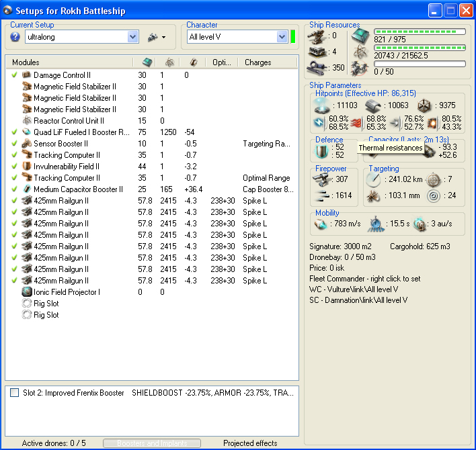Image resolution: width=476 pixels, height=450 pixels.
Task: Click Fleet Commander right click to set
Action: click(x=364, y=278)
